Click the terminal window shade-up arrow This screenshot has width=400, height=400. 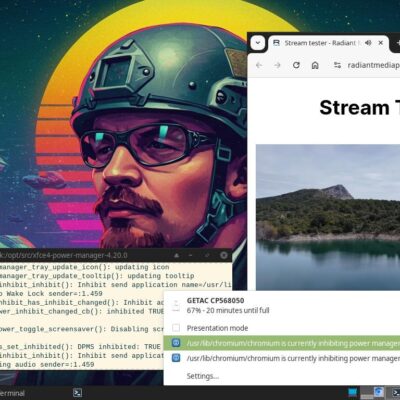[x=177, y=255]
